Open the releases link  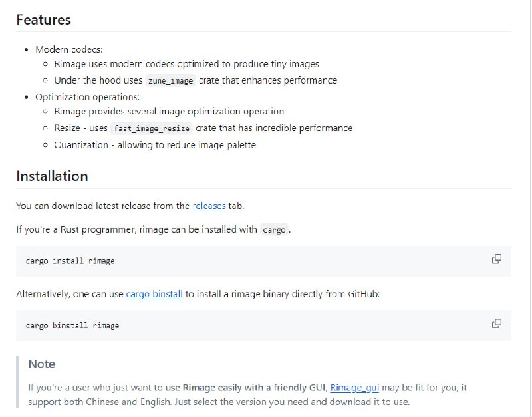coord(209,206)
